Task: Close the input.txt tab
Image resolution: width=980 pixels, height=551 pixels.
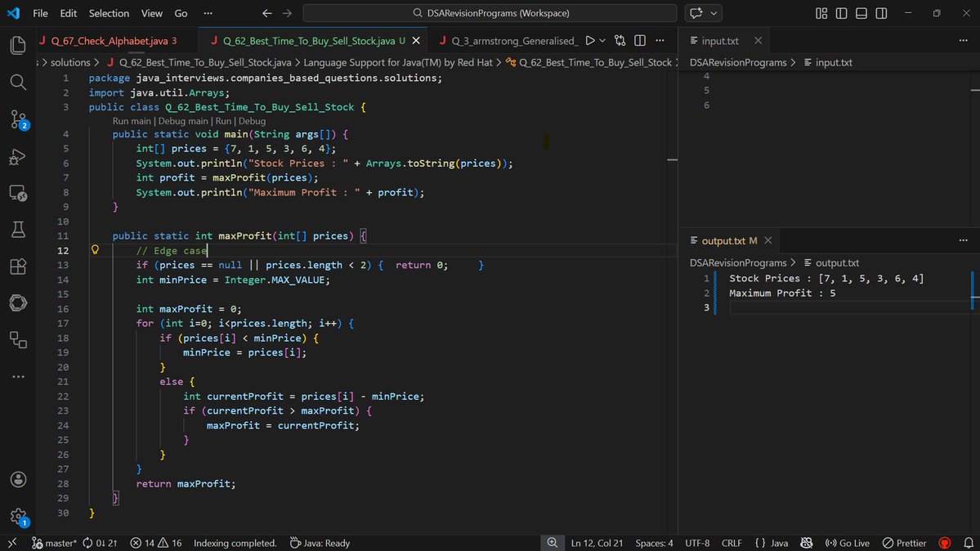Action: coord(758,41)
